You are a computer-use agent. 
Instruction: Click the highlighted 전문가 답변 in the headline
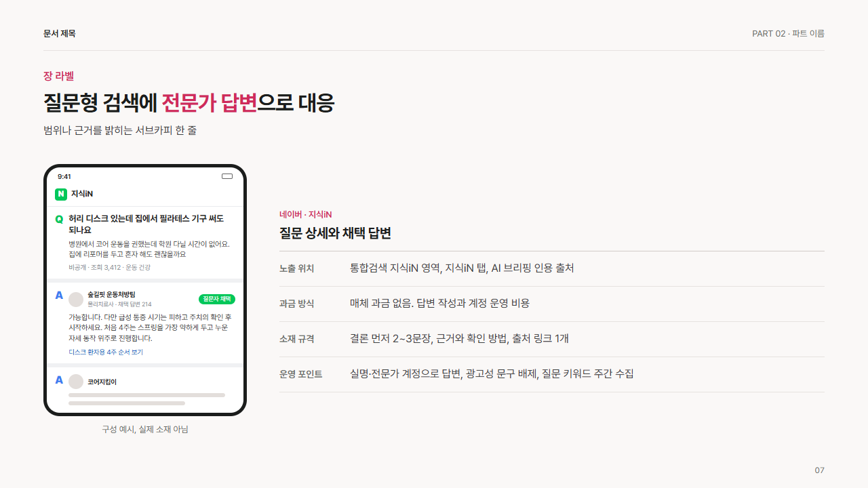point(209,103)
